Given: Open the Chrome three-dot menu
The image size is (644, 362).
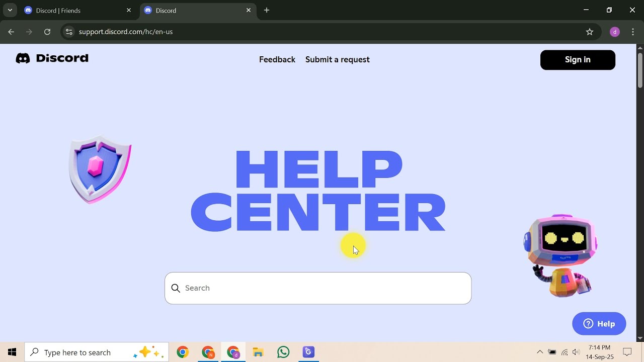Looking at the screenshot, I should click(x=633, y=32).
